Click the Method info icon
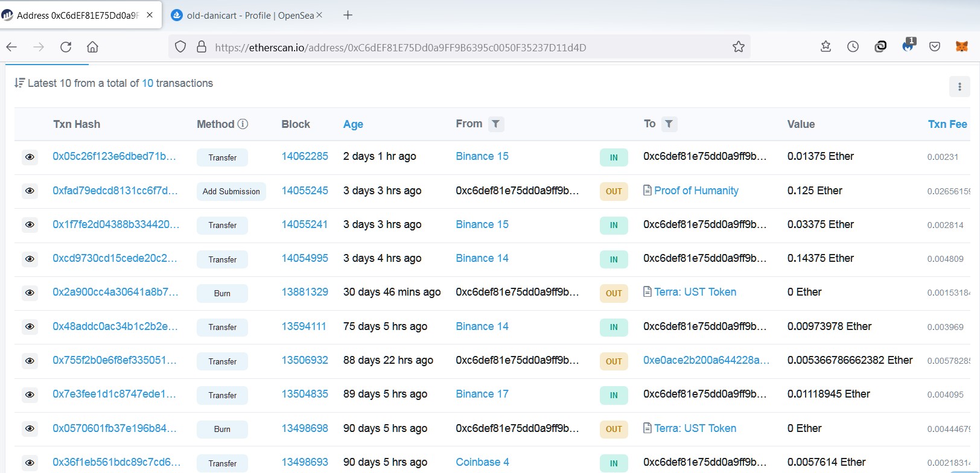980x473 pixels. pos(243,124)
